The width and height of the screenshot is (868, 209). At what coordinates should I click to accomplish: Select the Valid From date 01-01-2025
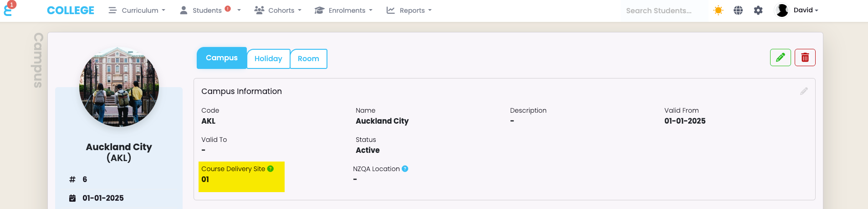(685, 121)
